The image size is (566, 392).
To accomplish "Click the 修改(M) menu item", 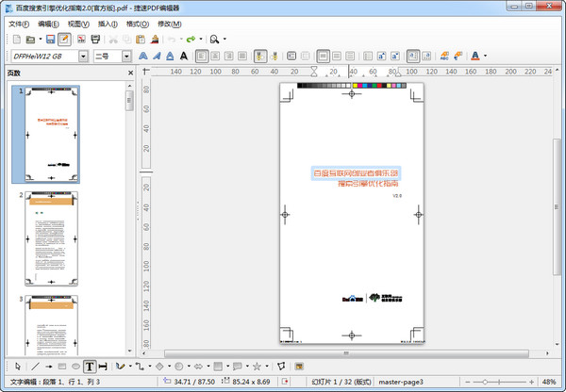I will [x=170, y=23].
